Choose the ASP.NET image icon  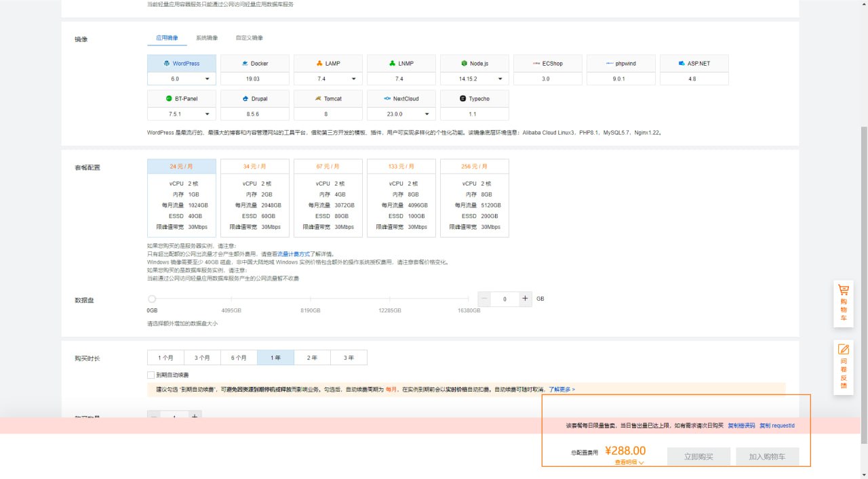point(682,63)
